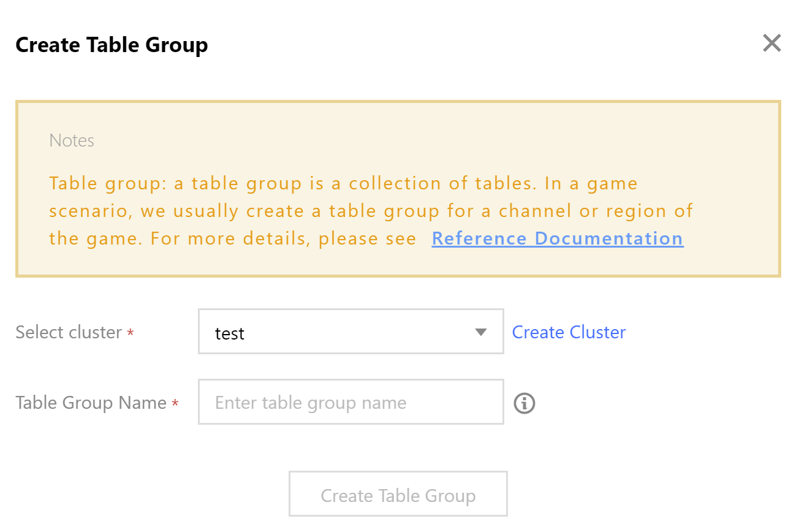799x532 pixels.
Task: Click the red asterisk after Select cluster
Action: pos(130,334)
